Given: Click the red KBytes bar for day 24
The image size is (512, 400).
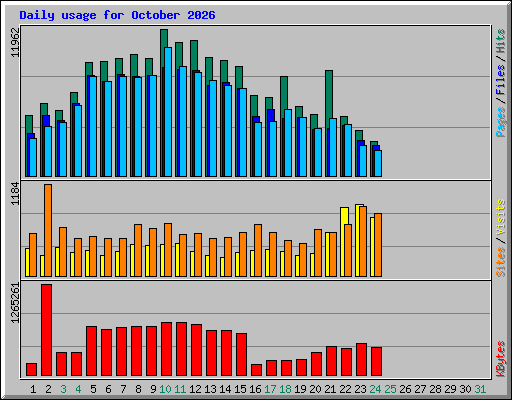Looking at the screenshot, I should (x=377, y=362).
